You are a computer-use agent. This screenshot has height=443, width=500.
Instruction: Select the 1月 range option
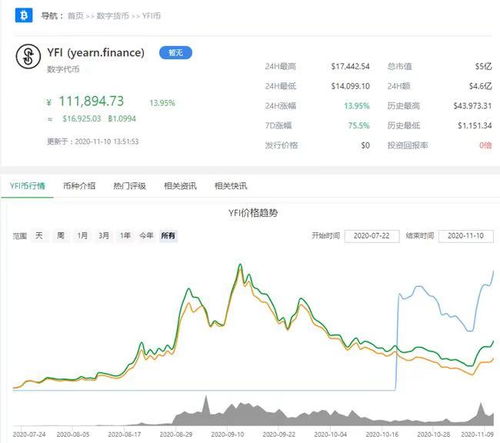point(82,236)
